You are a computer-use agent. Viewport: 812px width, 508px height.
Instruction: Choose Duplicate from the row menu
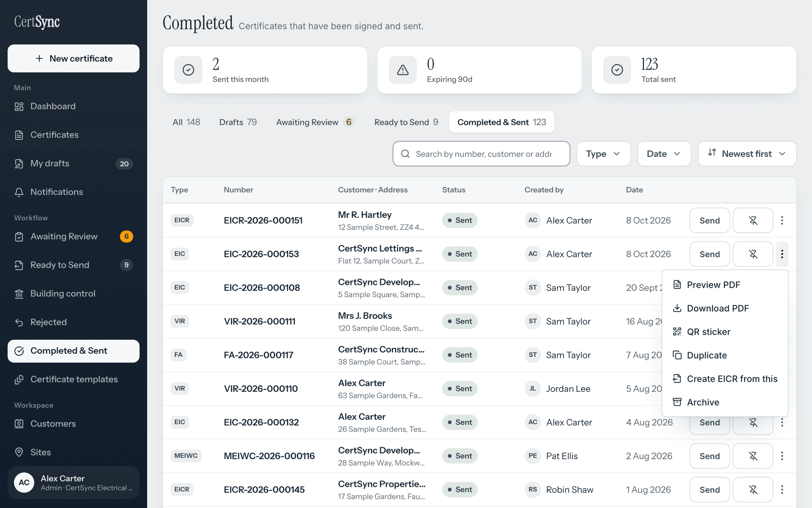pos(725,355)
